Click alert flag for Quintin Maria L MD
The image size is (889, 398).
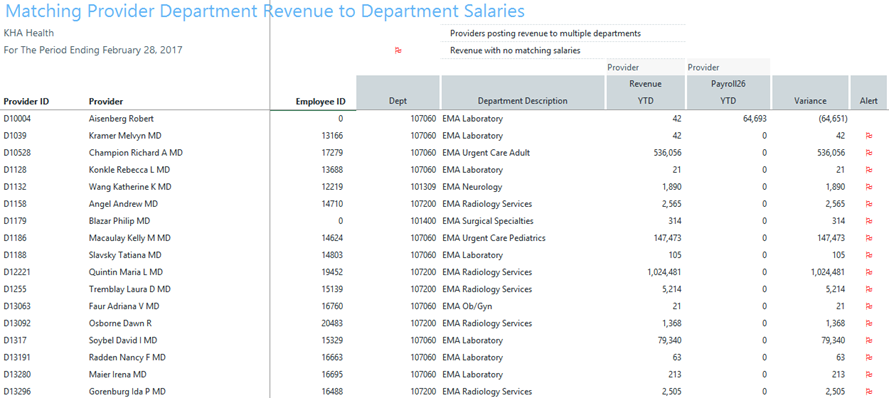tap(868, 272)
